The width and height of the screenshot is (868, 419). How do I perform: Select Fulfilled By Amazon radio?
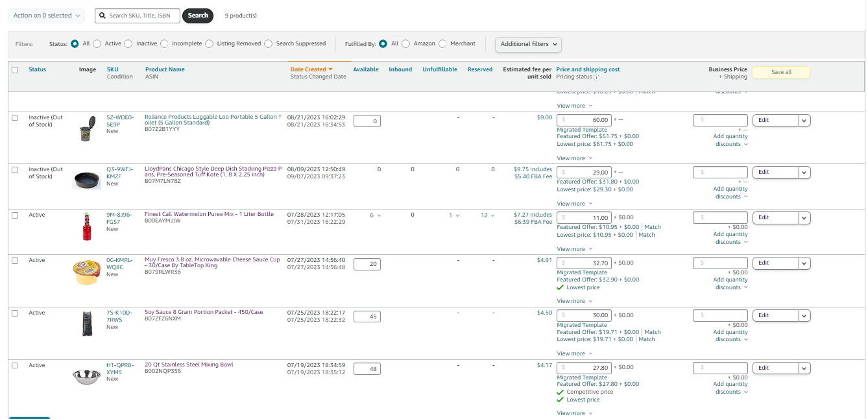pyautogui.click(x=406, y=43)
